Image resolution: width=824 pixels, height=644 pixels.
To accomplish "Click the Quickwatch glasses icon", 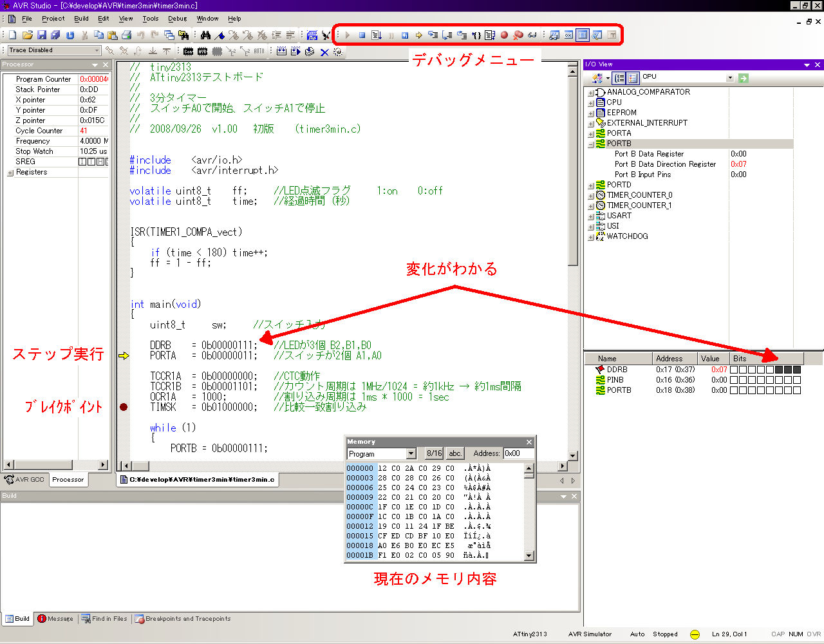I will click(x=532, y=35).
